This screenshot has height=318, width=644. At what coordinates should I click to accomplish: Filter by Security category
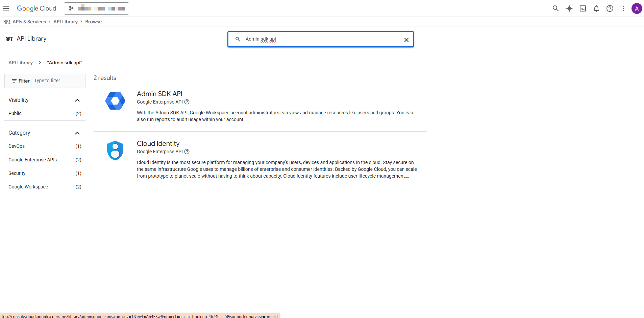tap(45, 173)
